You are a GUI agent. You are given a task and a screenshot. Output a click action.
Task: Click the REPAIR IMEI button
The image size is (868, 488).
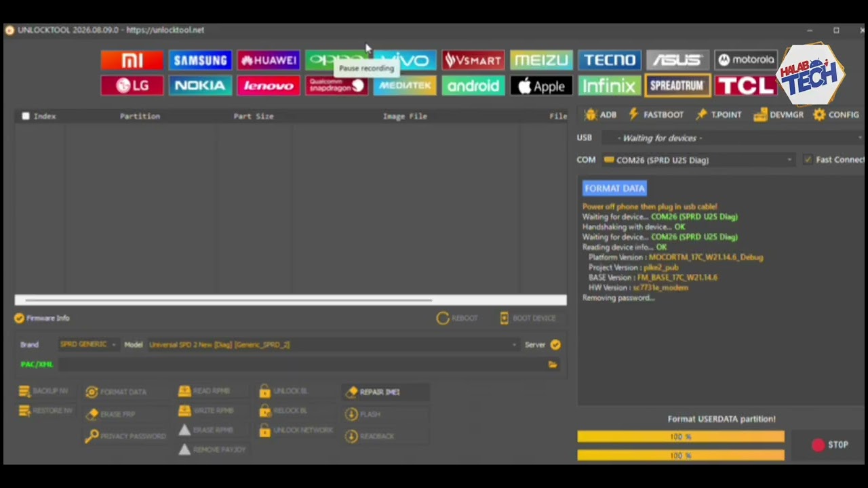coord(385,392)
